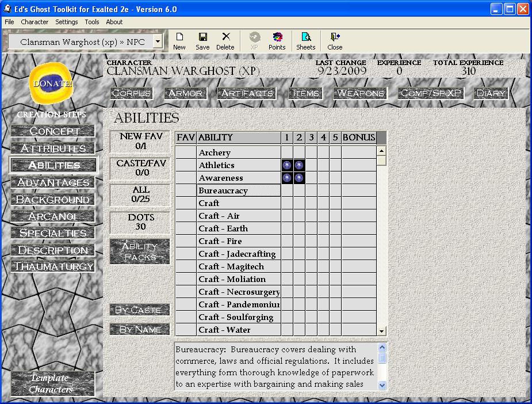532x404 pixels.
Task: Click the ABILITY column header
Action: (239, 138)
